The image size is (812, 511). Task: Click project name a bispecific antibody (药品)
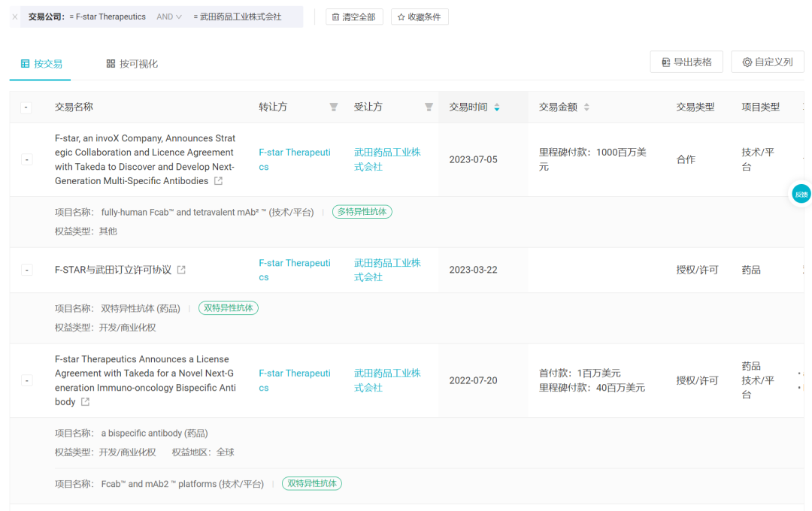(154, 434)
